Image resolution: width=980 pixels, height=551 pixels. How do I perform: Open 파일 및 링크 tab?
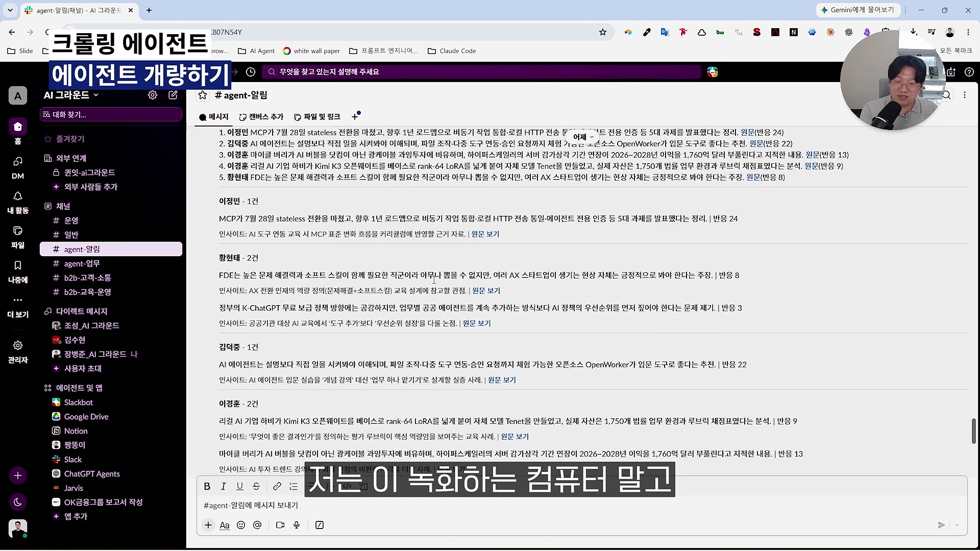(x=317, y=117)
